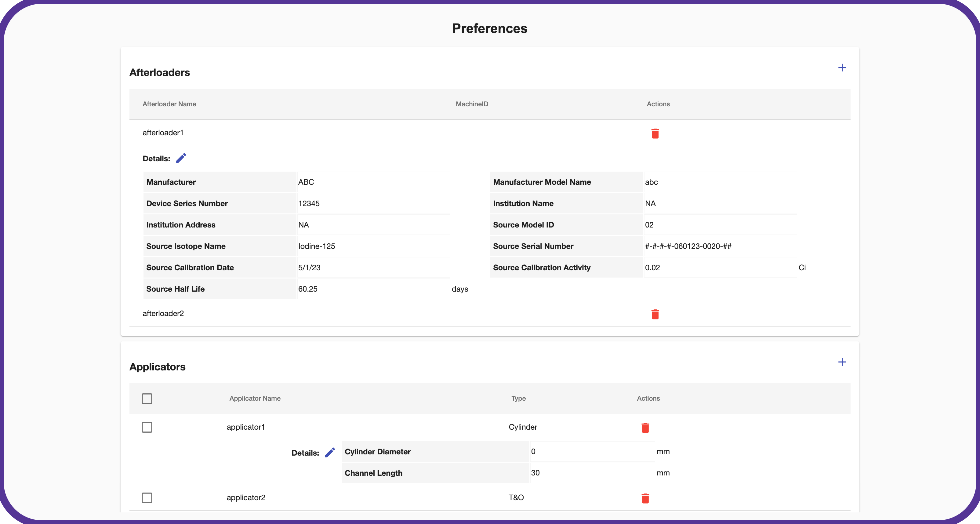This screenshot has height=524, width=980.
Task: Edit applicator1 details with pencil icon
Action: (330, 452)
